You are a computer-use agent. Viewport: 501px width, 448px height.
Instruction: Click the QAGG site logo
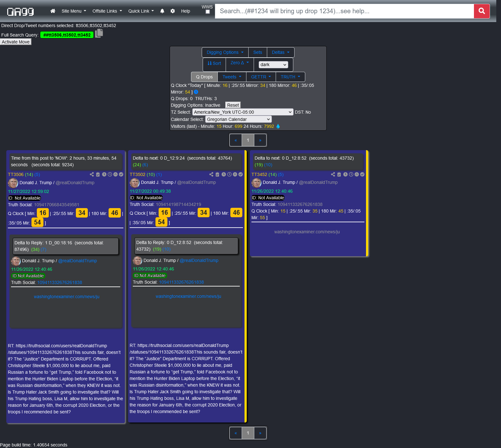tap(20, 12)
